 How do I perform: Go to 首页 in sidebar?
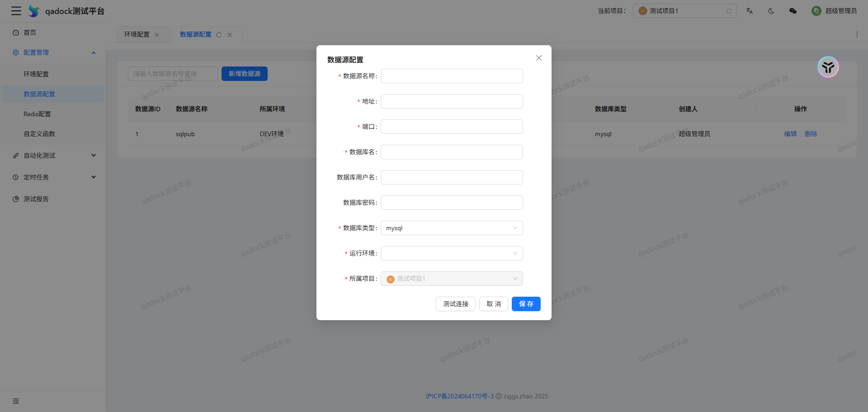coord(53,33)
